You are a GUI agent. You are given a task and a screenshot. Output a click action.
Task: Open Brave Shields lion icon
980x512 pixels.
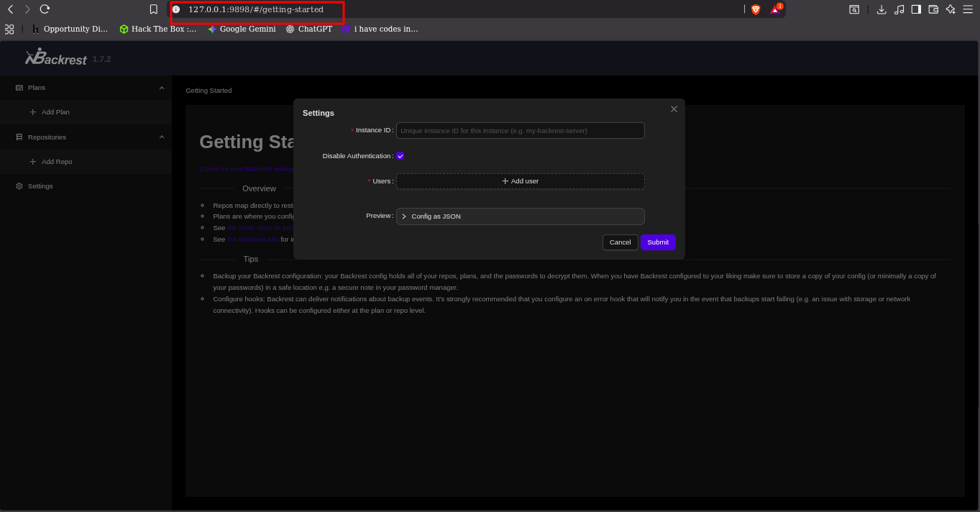[756, 9]
